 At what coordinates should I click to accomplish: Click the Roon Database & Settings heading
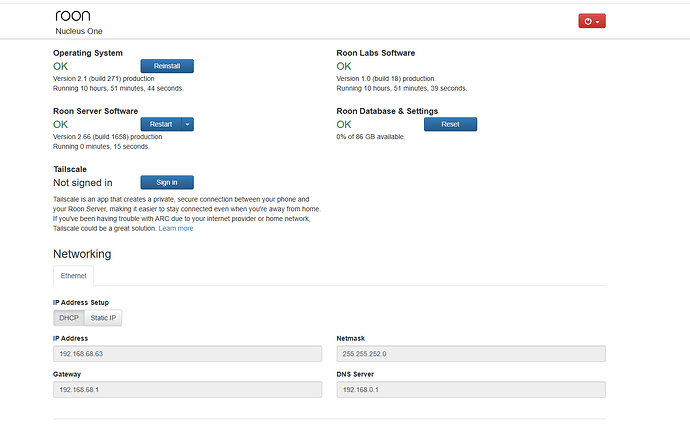pos(387,111)
